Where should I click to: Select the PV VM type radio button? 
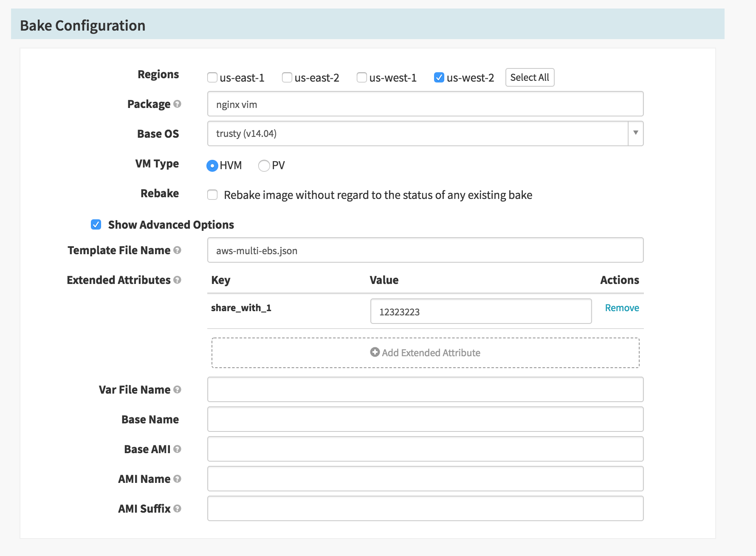click(x=264, y=166)
